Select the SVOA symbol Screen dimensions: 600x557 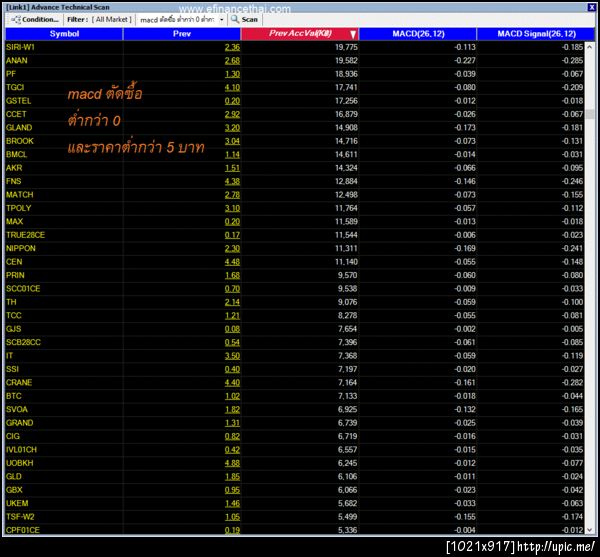tap(17, 409)
